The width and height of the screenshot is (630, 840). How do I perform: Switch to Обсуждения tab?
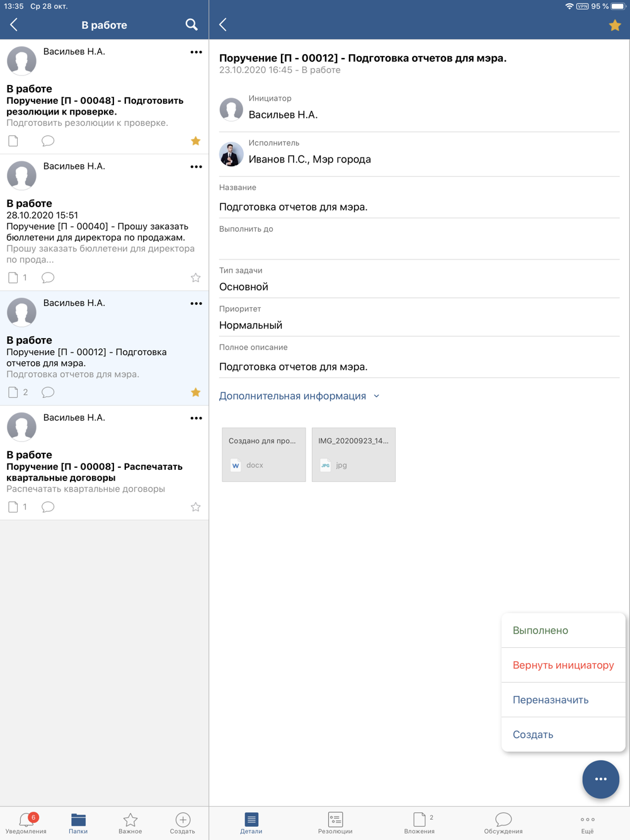(x=503, y=823)
